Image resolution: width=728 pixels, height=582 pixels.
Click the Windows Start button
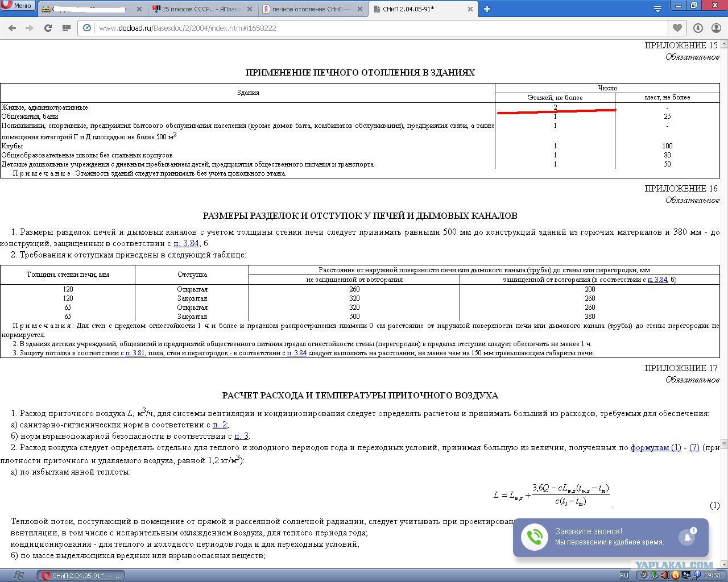pyautogui.click(x=18, y=575)
